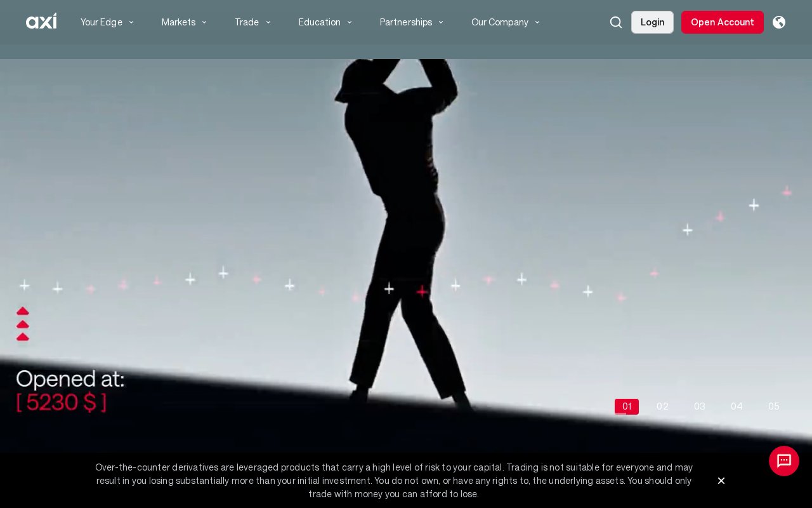This screenshot has width=812, height=508.
Task: Open the search magnifier icon
Action: point(616,22)
